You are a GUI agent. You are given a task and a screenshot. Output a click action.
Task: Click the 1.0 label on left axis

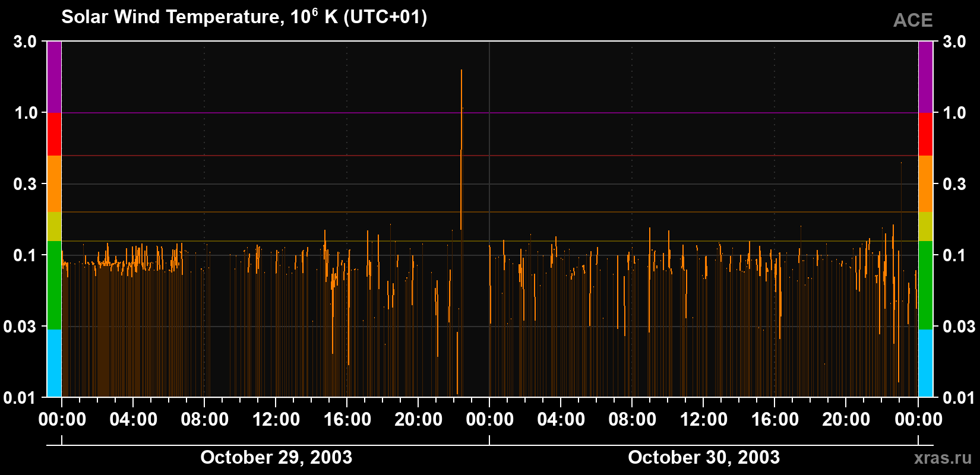tap(26, 113)
